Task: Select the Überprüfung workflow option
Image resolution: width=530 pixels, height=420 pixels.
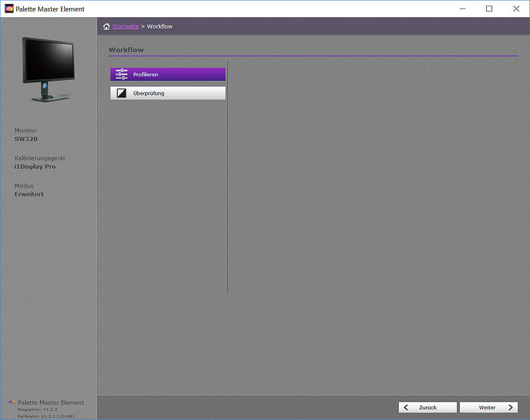Action: click(168, 93)
